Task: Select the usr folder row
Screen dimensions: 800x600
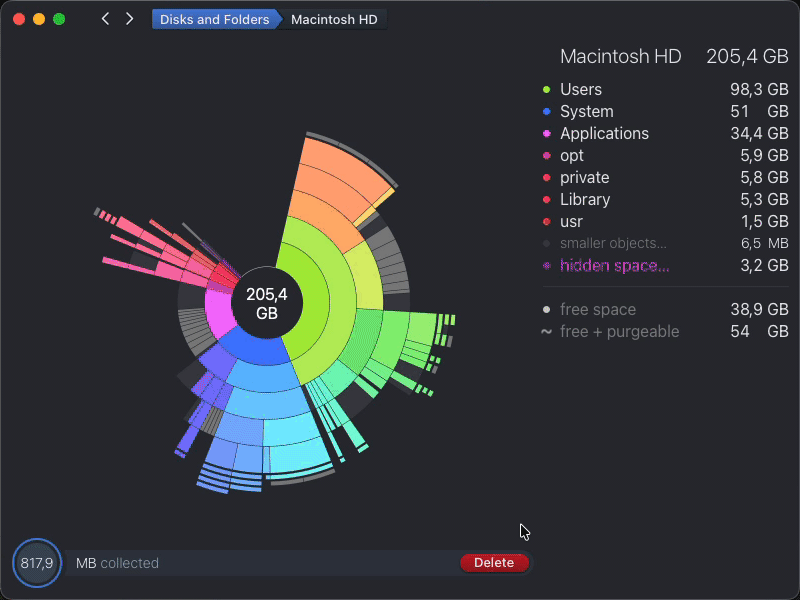Action: tap(665, 221)
